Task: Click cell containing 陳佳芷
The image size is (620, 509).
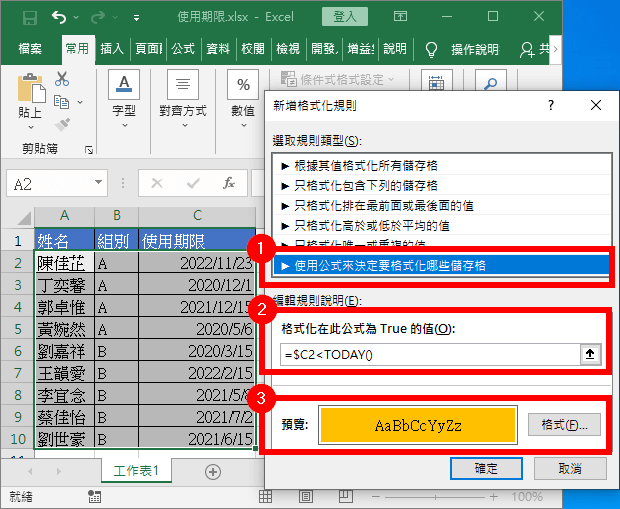Action: click(x=64, y=263)
